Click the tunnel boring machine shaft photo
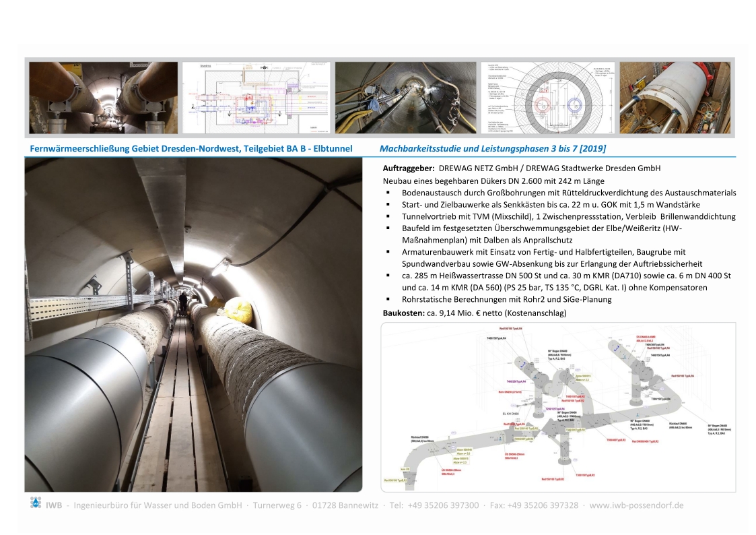Screen dimensions: 756x535 (673, 98)
